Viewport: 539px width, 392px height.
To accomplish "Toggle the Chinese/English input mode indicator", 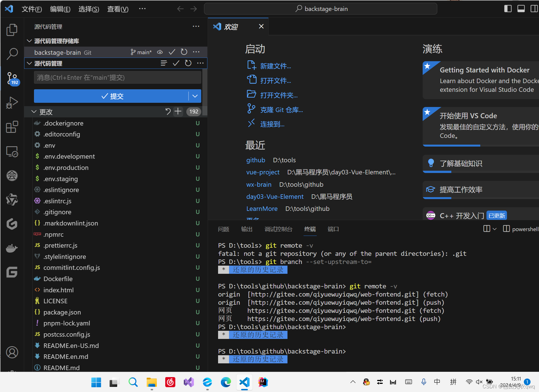I will 437,382.
